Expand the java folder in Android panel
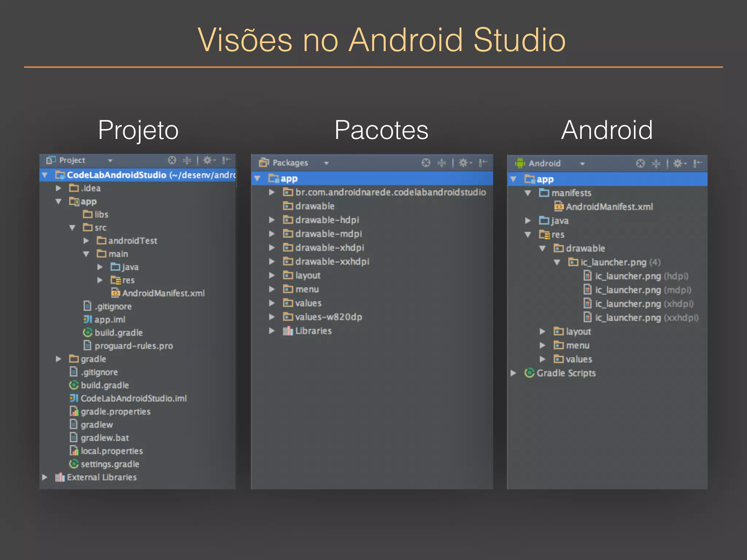Viewport: 747px width, 560px height. (x=528, y=220)
